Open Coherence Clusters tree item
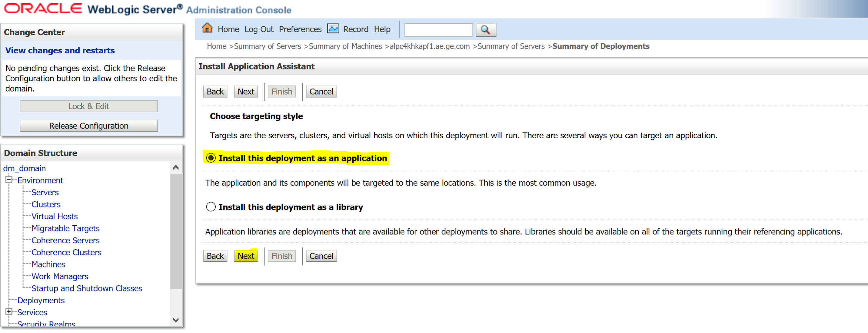868x333 pixels. pos(66,252)
